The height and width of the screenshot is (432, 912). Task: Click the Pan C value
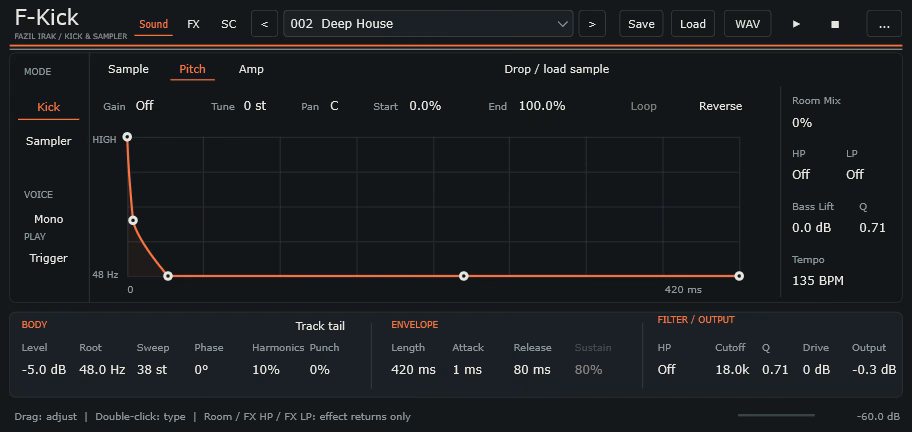[334, 106]
